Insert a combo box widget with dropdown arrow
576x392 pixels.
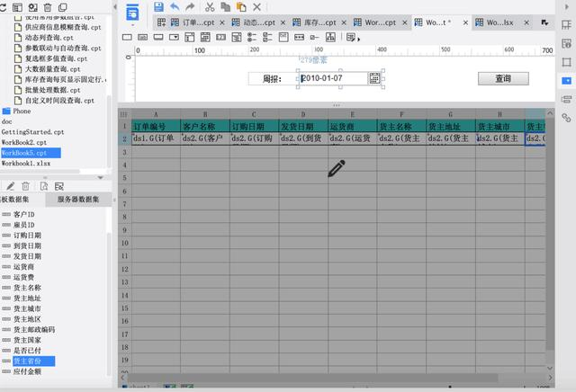pos(174,37)
